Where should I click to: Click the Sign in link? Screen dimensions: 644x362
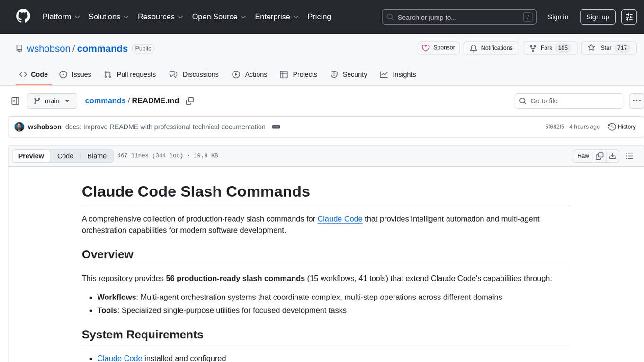558,17
